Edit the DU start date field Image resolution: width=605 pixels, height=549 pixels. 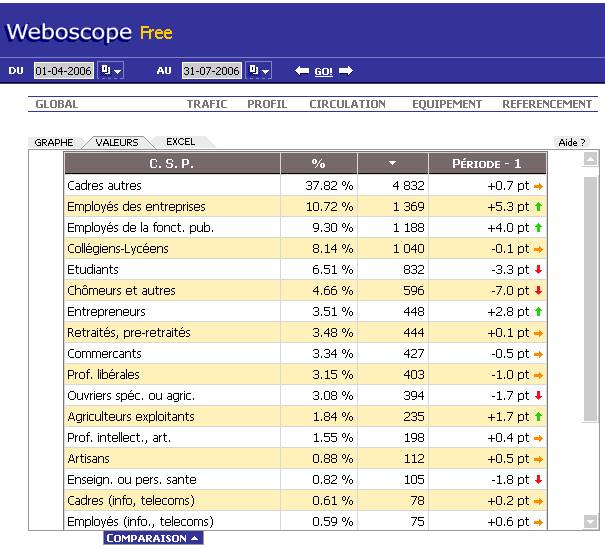(64, 71)
